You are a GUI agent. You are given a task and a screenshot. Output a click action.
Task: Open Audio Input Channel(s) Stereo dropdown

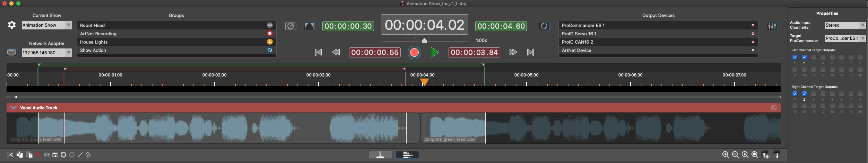[845, 25]
